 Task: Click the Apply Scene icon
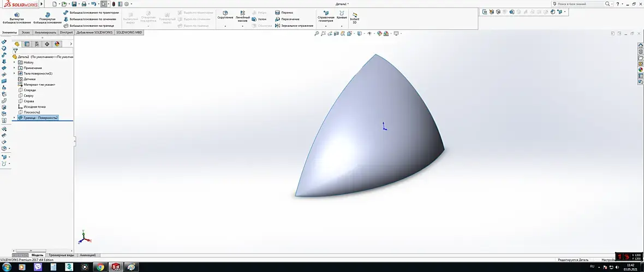[x=386, y=34]
